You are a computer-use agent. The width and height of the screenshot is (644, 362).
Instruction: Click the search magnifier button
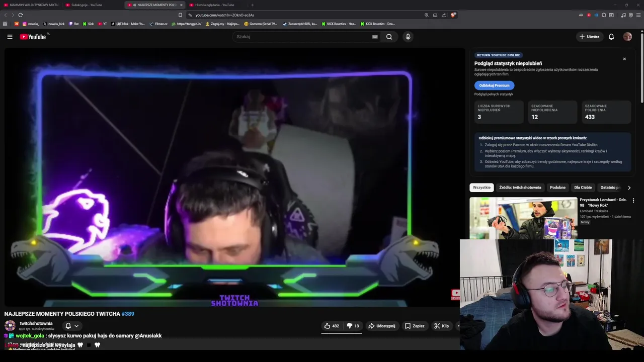tap(389, 37)
